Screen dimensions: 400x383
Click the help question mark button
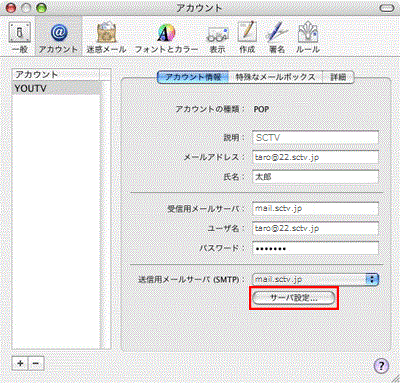click(381, 365)
